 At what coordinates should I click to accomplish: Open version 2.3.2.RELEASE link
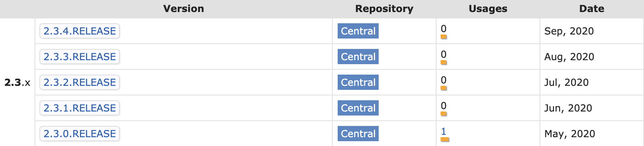[80, 82]
